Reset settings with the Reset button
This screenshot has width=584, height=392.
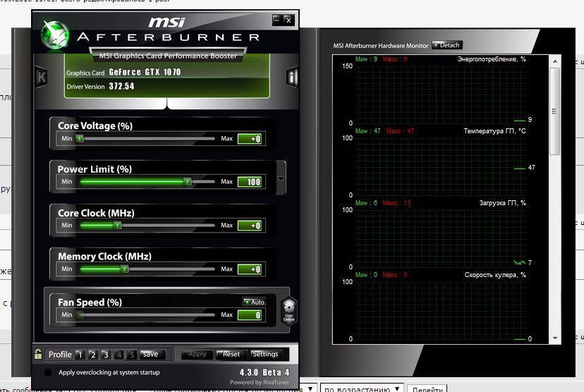click(x=231, y=355)
